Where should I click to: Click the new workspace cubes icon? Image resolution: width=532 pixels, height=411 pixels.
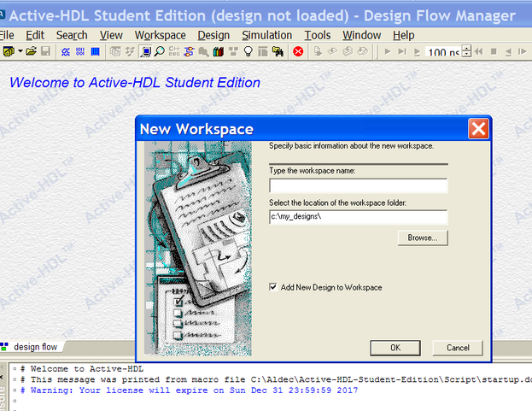9,51
